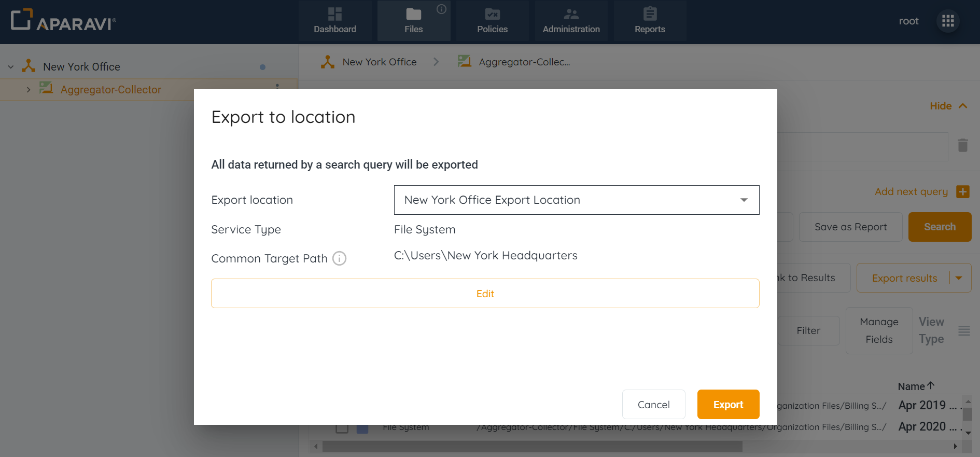Click the trash delete query icon

click(962, 145)
